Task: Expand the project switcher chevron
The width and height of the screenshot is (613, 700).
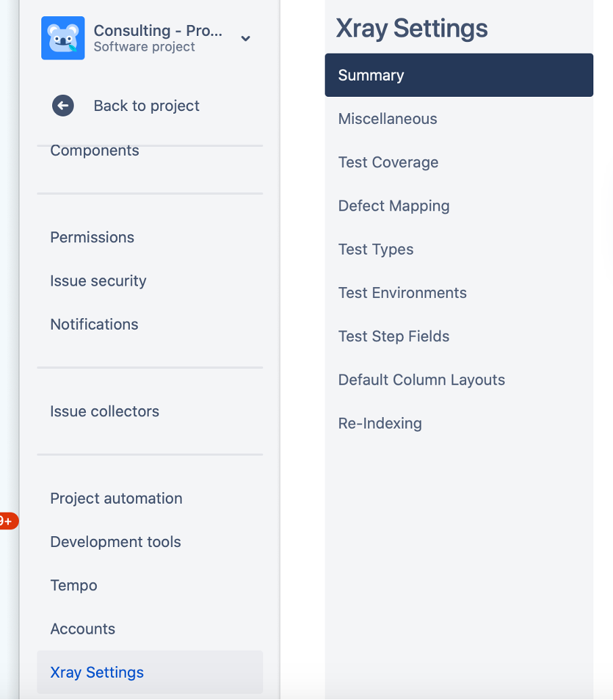Action: [246, 39]
